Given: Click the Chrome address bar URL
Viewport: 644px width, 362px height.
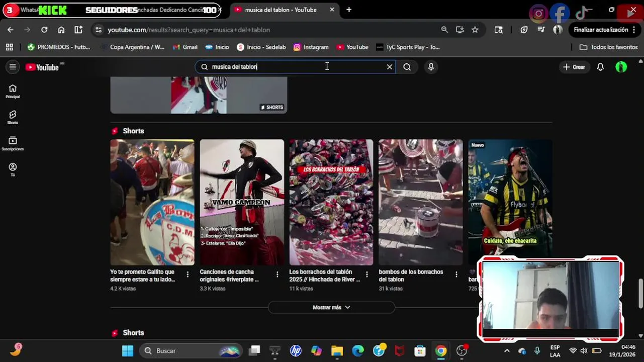Looking at the screenshot, I should click(x=189, y=30).
